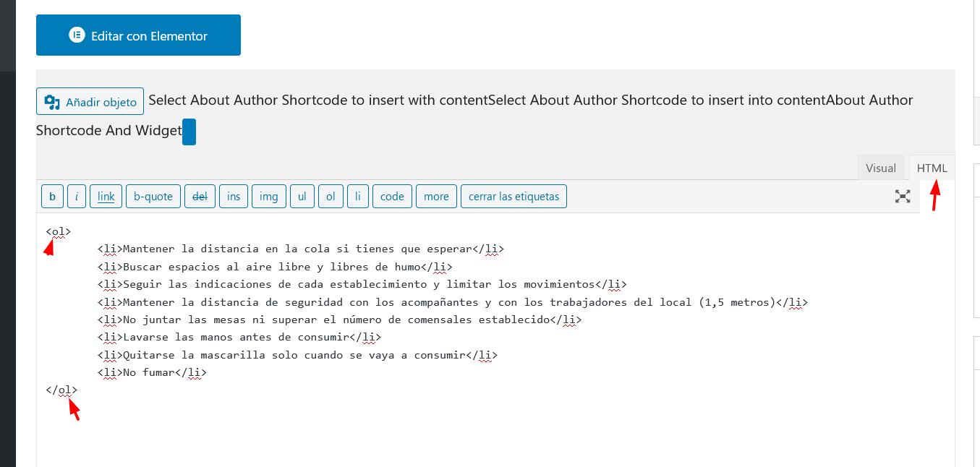The height and width of the screenshot is (467, 980).
Task: Click line 'Mantener la distancia en la cola'
Action: tap(301, 249)
